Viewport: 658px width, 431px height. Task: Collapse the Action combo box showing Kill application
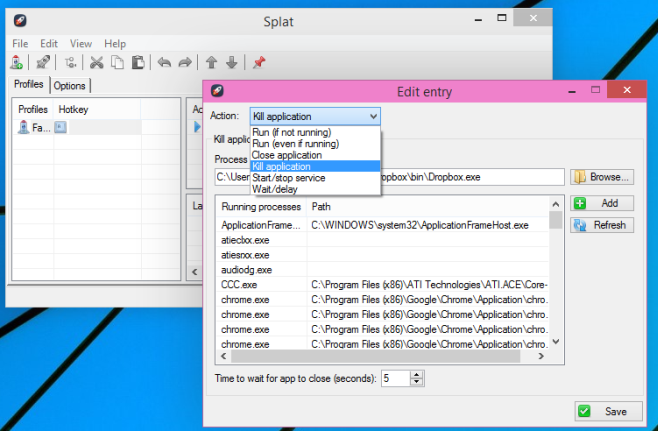pos(315,116)
